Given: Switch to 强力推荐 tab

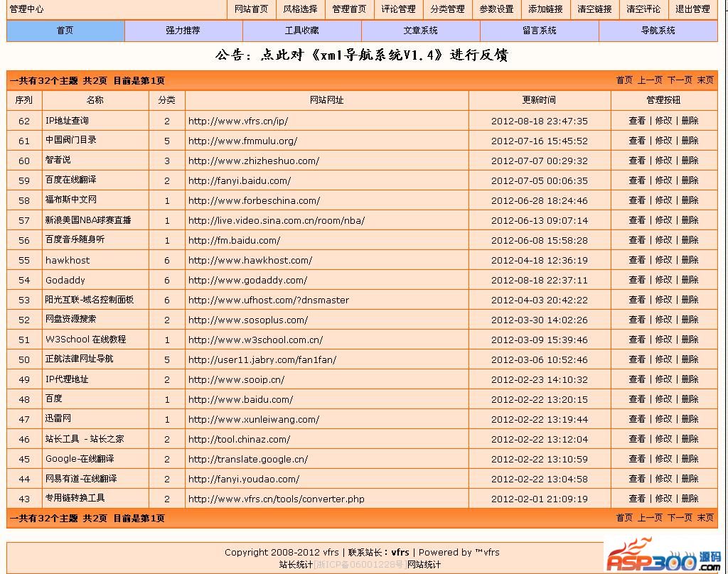Looking at the screenshot, I should 183,31.
